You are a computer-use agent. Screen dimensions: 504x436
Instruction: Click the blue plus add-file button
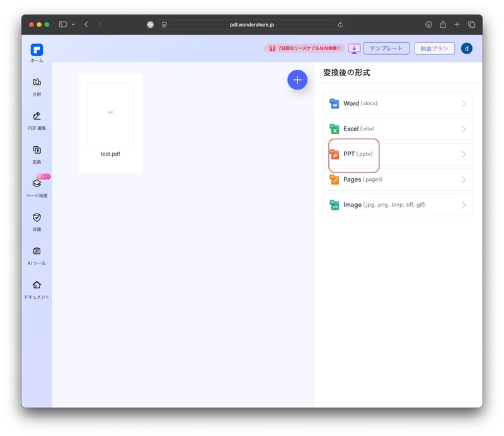click(x=297, y=80)
